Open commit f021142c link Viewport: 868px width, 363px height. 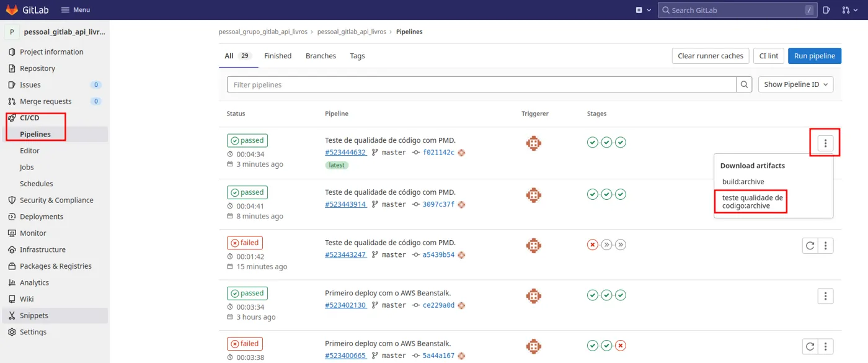438,152
